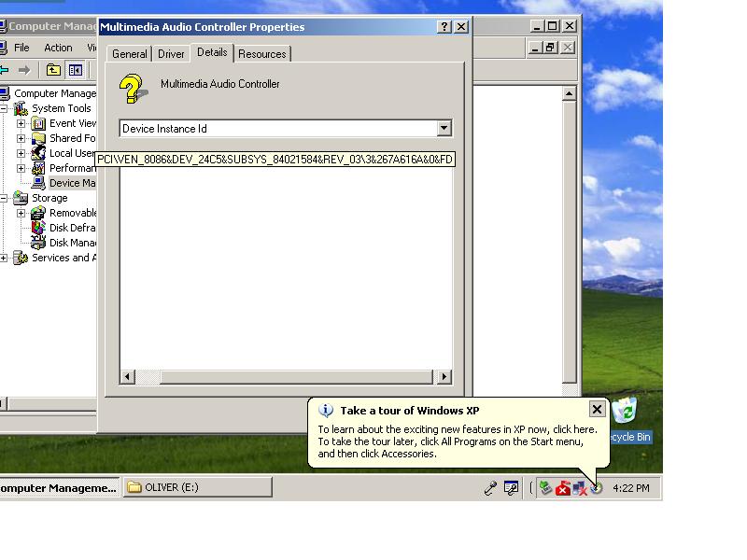
Task: Select the Details tab
Action: tap(212, 52)
